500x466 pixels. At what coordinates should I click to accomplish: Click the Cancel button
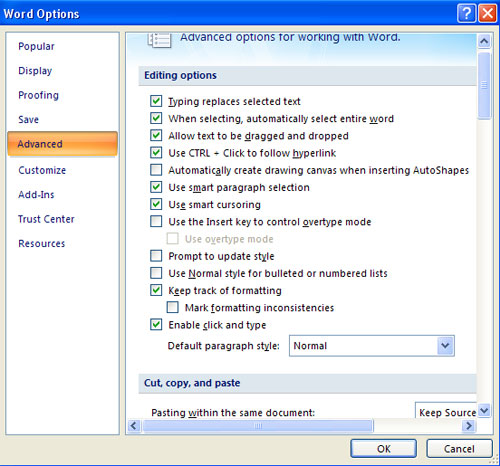click(459, 449)
